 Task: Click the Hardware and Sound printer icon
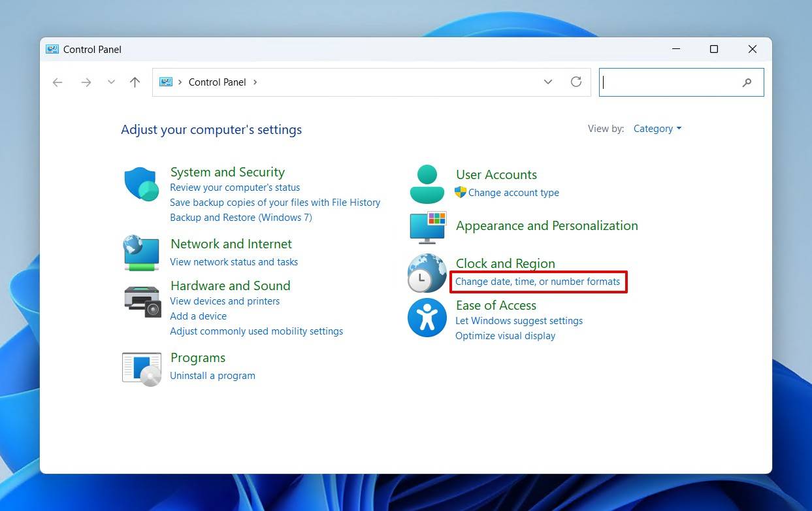pos(142,301)
